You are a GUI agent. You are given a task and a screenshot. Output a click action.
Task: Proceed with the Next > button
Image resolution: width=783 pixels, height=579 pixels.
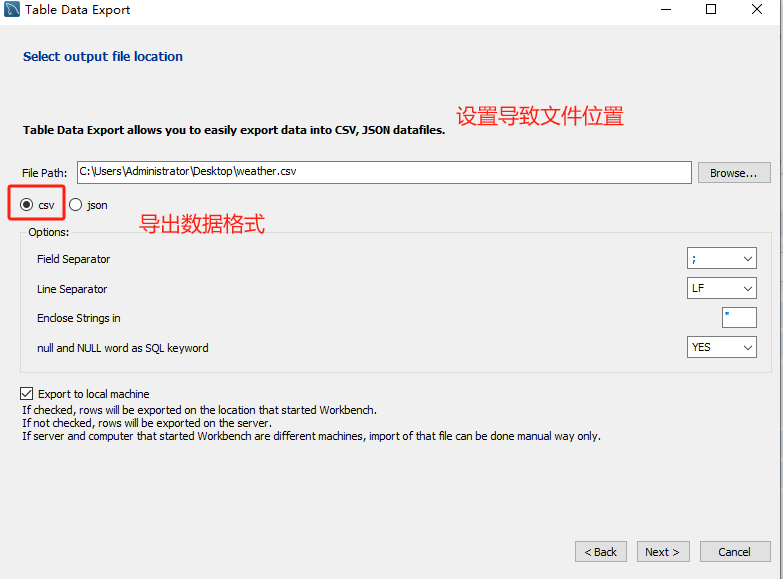pyautogui.click(x=662, y=552)
